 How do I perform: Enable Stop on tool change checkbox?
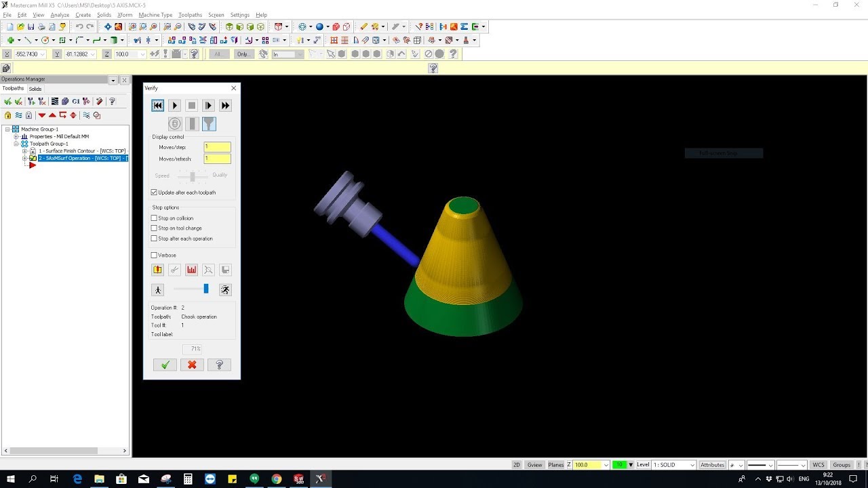tap(154, 228)
